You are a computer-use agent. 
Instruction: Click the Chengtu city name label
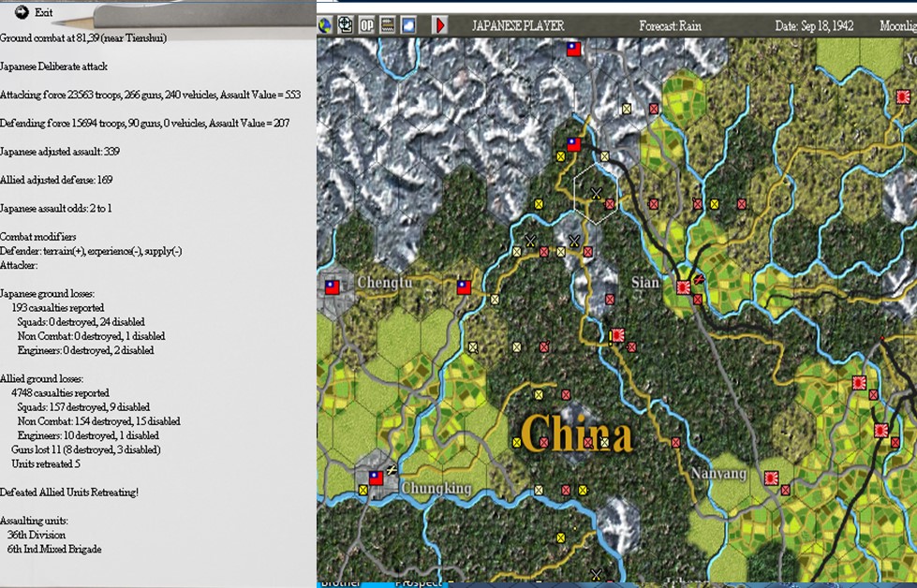pos(384,283)
